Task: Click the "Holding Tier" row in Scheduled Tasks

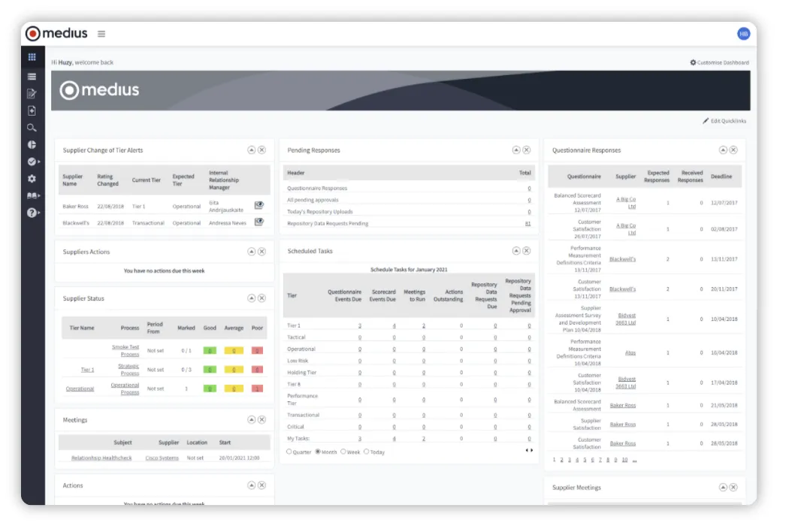Action: 409,373
